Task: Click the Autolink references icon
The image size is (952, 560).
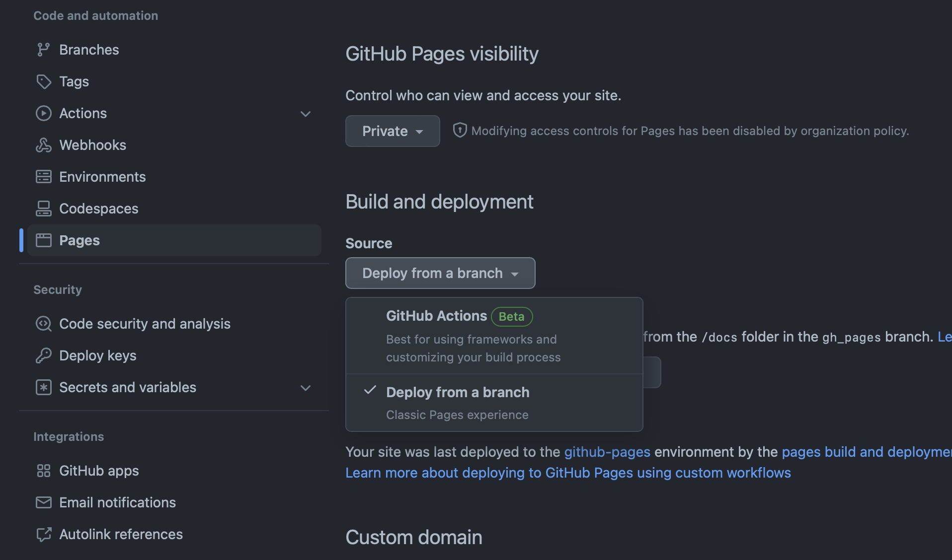Action: 43,534
